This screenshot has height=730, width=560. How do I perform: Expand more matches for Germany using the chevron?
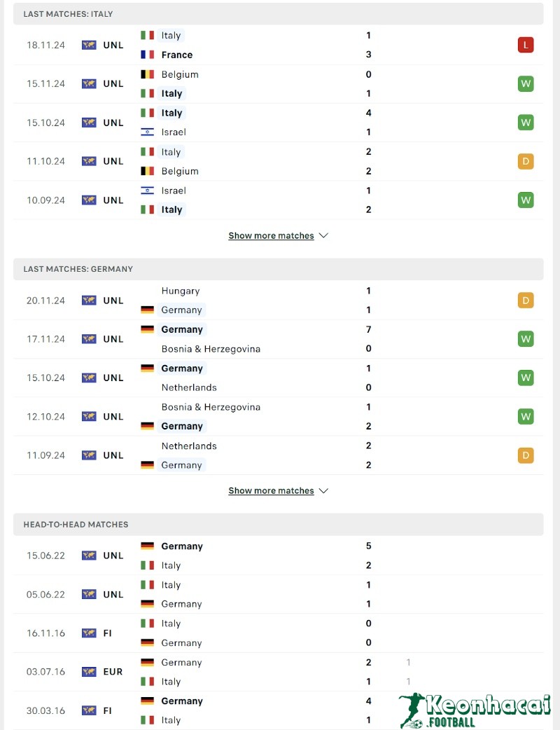click(x=323, y=490)
